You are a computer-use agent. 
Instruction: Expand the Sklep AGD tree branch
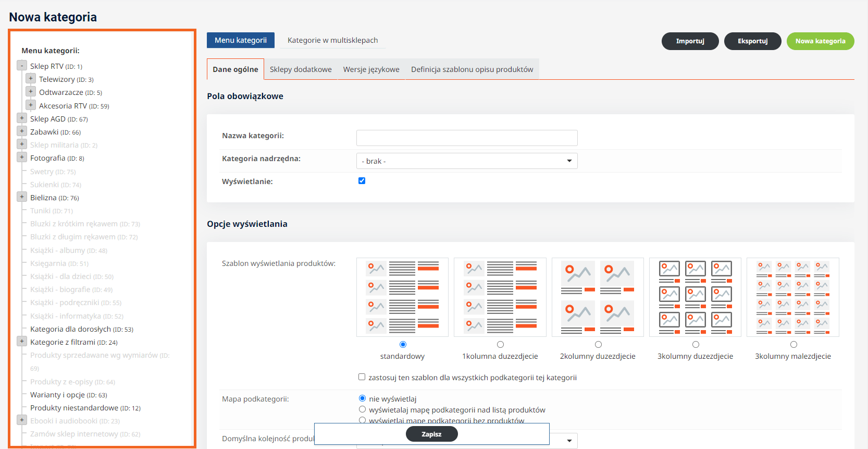(x=22, y=118)
